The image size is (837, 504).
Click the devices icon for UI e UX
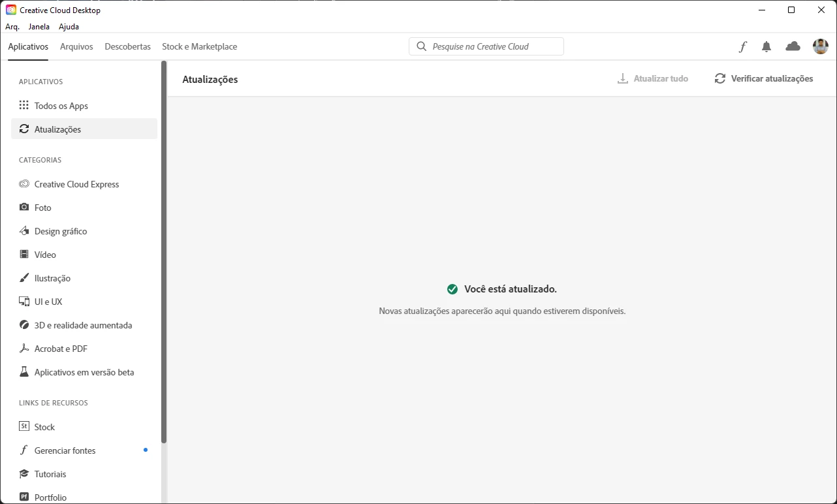click(x=24, y=301)
